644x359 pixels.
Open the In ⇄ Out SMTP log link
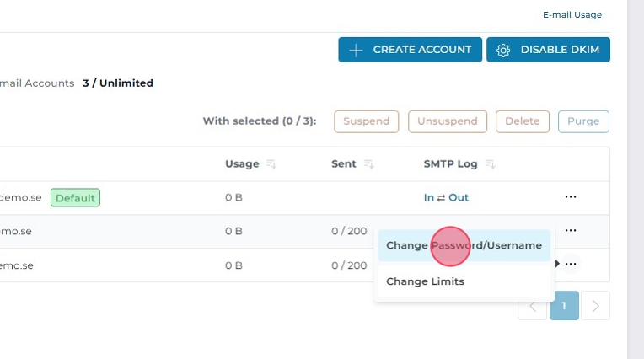pos(446,198)
